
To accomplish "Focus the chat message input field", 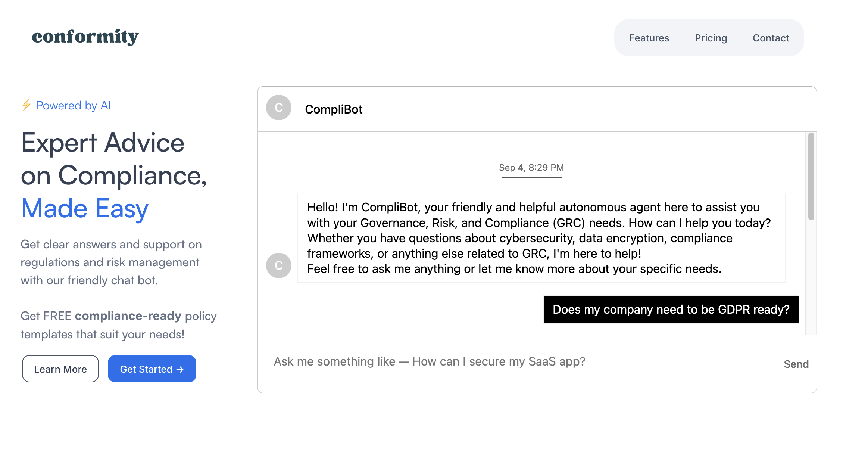I will click(x=522, y=362).
